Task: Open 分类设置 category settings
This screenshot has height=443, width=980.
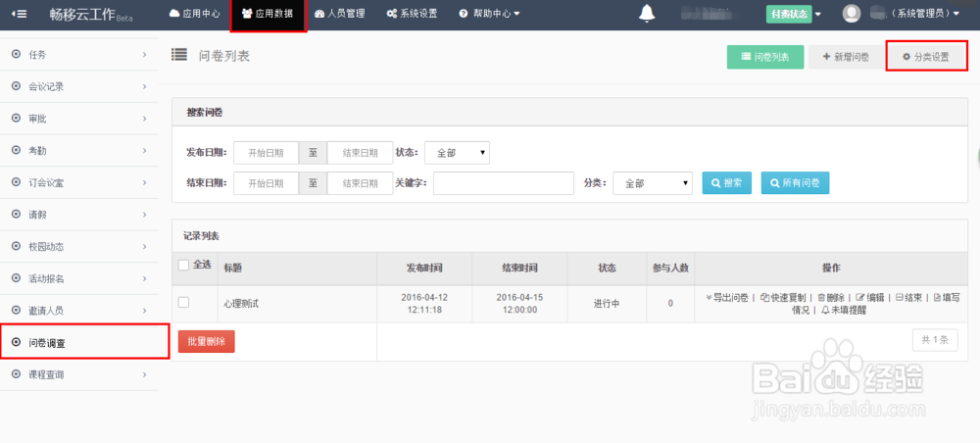Action: pyautogui.click(x=927, y=57)
